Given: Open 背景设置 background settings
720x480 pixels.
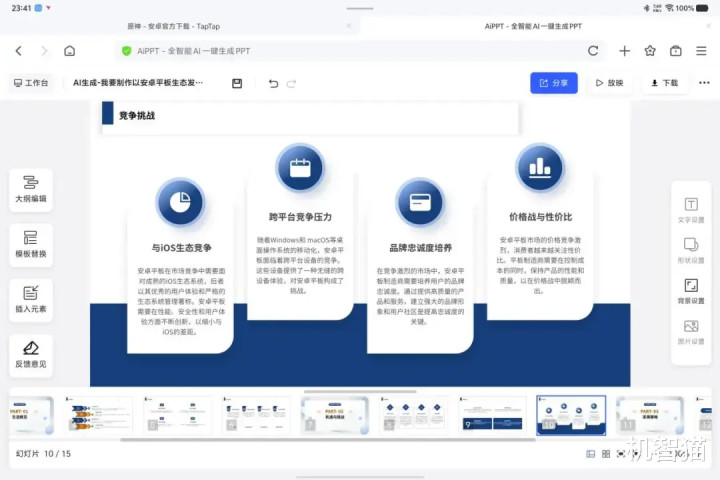Looking at the screenshot, I should (x=691, y=291).
